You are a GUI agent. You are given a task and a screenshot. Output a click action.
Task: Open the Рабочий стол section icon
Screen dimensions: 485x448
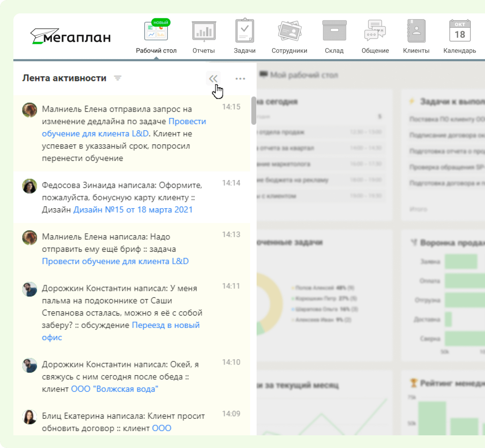[156, 31]
